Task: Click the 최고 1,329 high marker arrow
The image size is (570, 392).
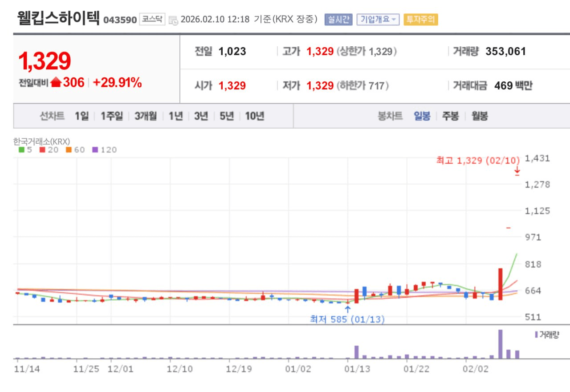Action: pos(517,171)
